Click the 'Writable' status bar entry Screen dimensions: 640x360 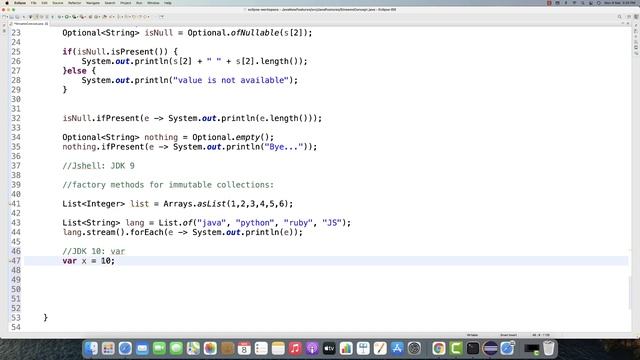[472, 335]
